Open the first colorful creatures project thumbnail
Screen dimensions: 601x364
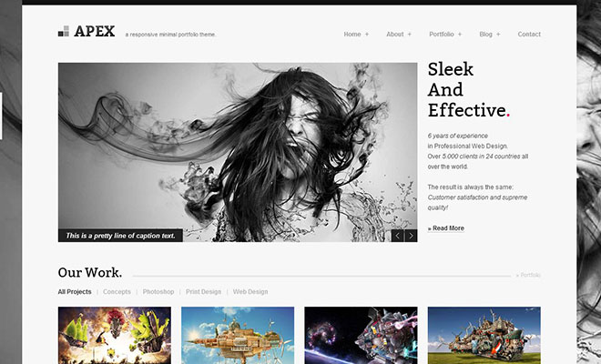tap(115, 335)
